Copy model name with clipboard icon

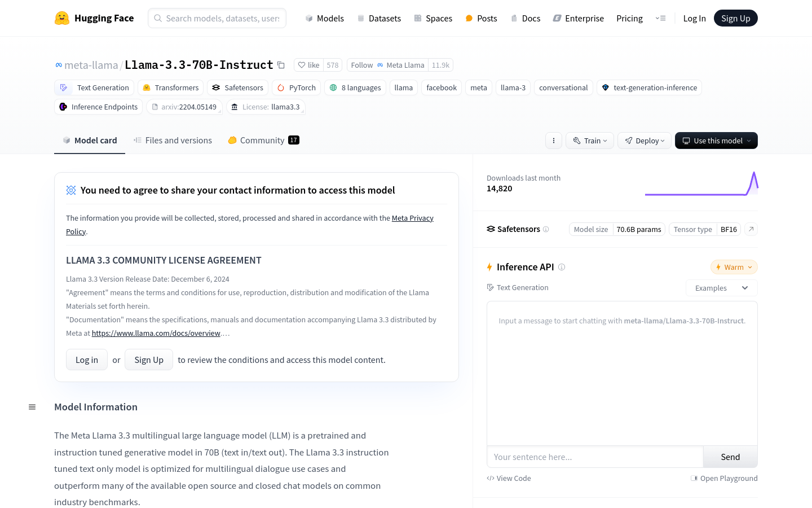(281, 65)
